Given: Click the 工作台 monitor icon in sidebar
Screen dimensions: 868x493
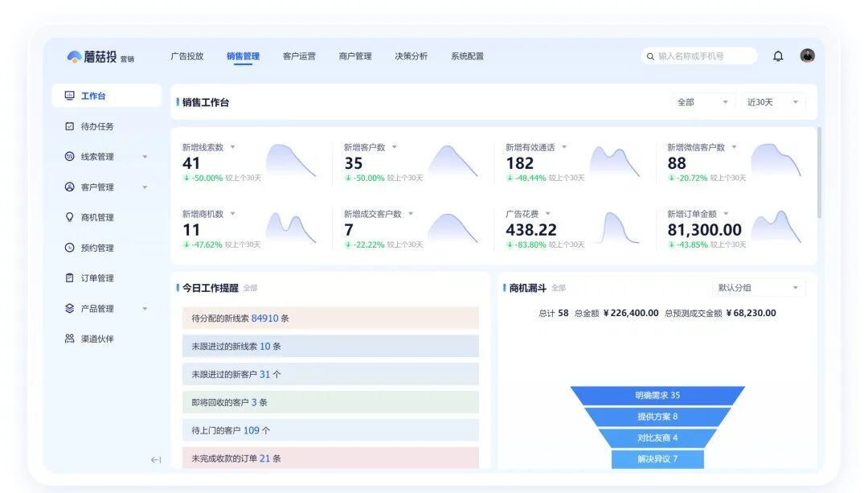Looking at the screenshot, I should click(70, 96).
